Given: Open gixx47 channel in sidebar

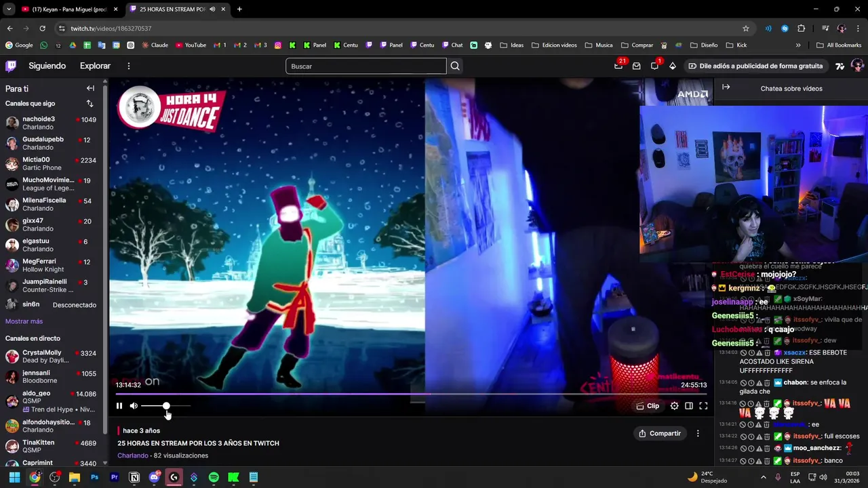Looking at the screenshot, I should (51, 224).
